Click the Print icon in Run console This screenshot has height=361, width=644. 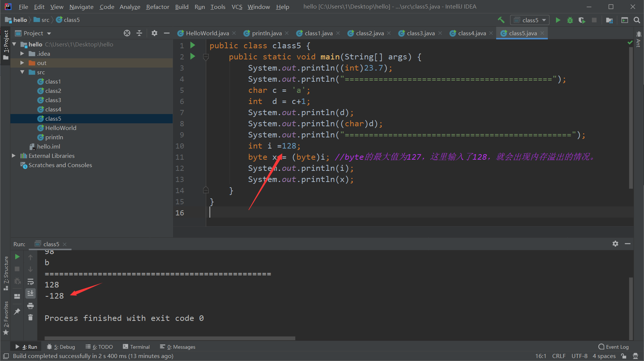coord(30,306)
